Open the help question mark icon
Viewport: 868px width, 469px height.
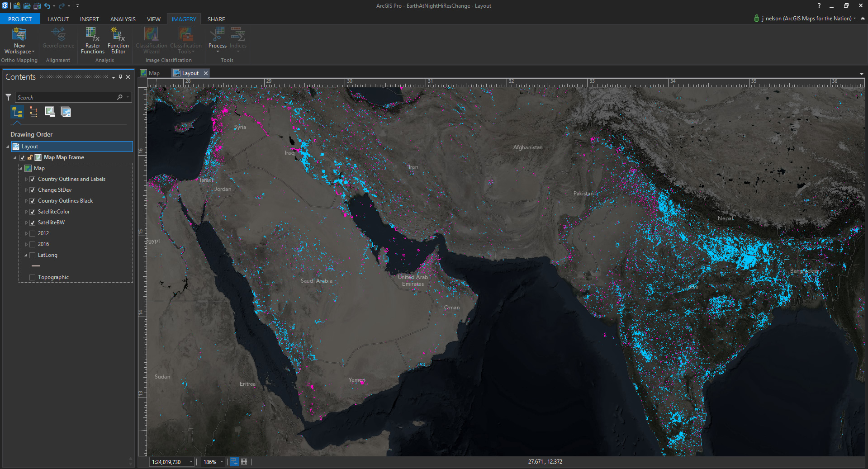coord(819,6)
